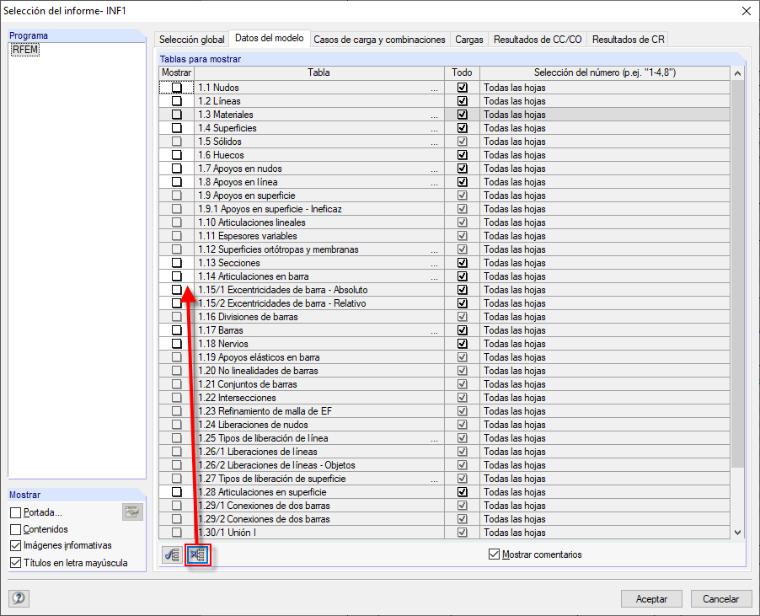Uncheck Todo checkbox for 1.7 Apoyos en nudos
Viewport: 760px width, 616px height.
coord(462,168)
